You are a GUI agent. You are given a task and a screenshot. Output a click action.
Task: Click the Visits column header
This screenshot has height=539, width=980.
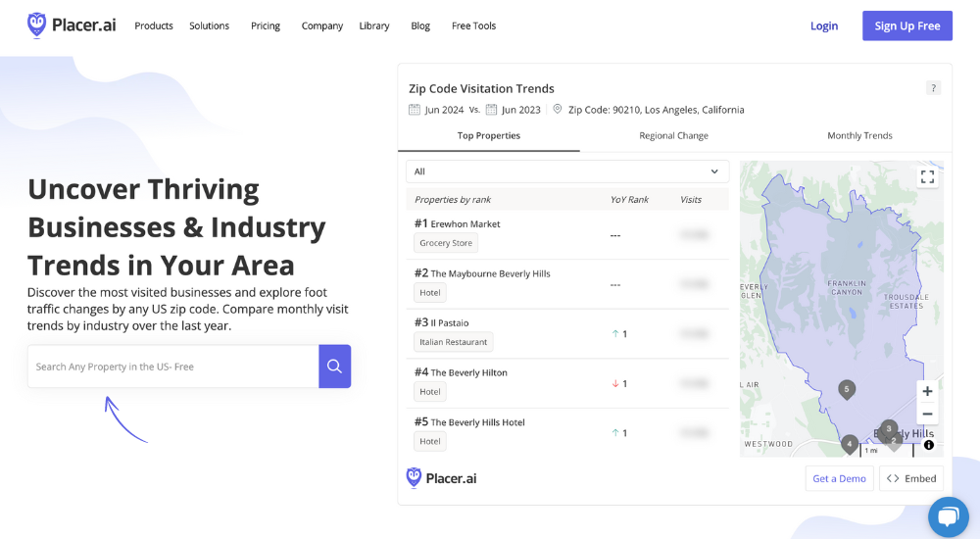(691, 200)
